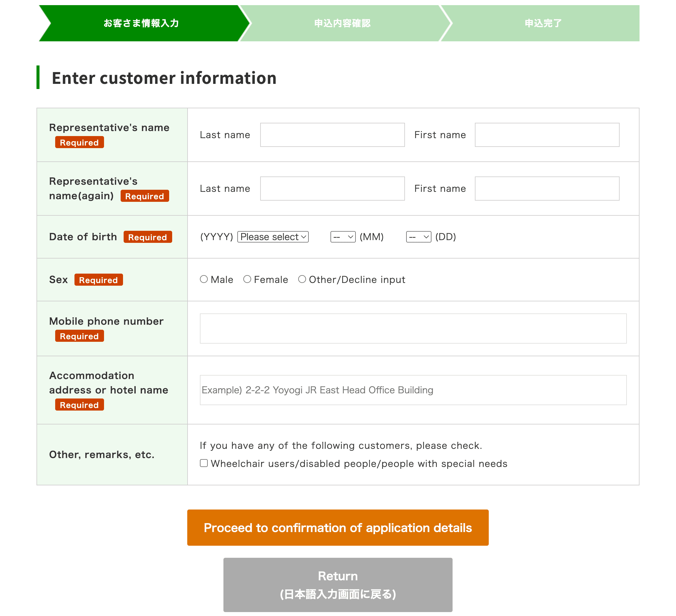Viewport: 676px width, 616px height.
Task: Click the gray Return button
Action: click(x=338, y=585)
